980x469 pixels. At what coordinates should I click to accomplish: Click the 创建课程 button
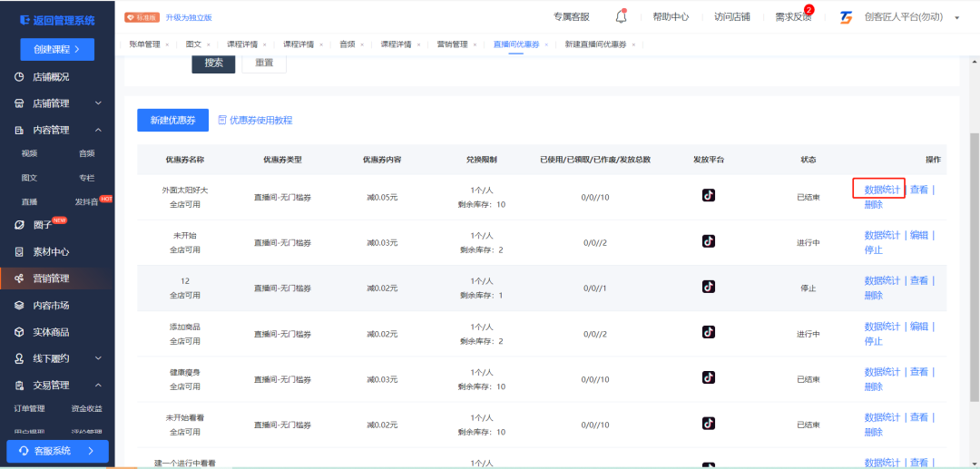pyautogui.click(x=57, y=49)
